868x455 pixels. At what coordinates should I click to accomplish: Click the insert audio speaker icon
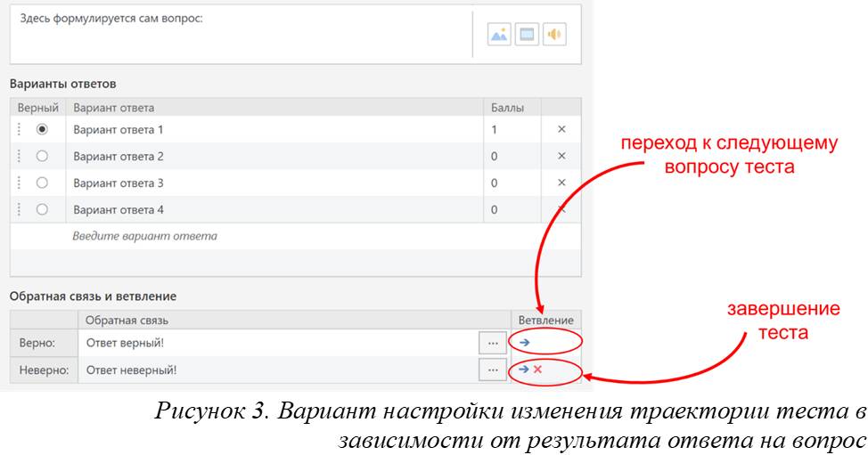click(555, 35)
